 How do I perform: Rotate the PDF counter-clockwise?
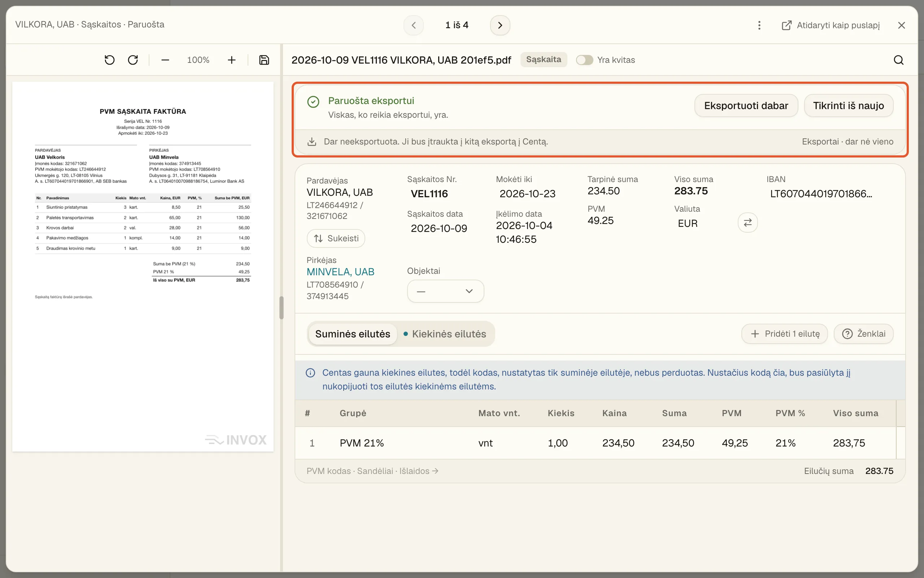[x=110, y=60]
